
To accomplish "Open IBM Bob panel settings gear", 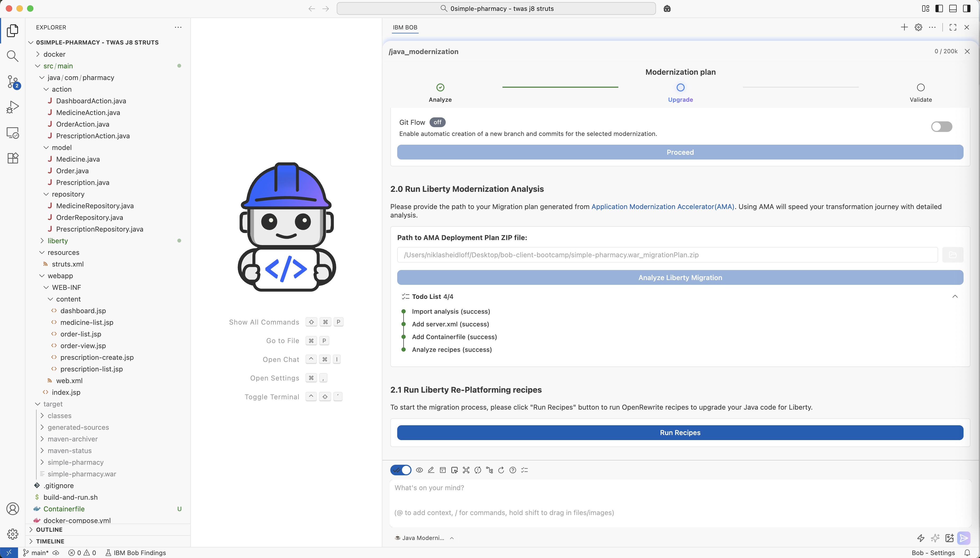I will [918, 27].
